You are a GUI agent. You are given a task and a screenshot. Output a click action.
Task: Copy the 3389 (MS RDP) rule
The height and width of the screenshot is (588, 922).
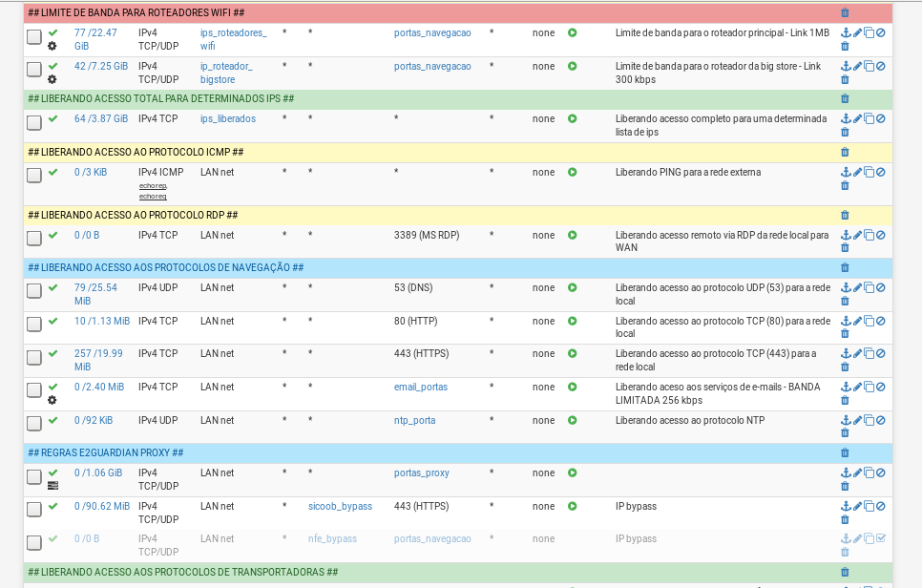point(869,235)
